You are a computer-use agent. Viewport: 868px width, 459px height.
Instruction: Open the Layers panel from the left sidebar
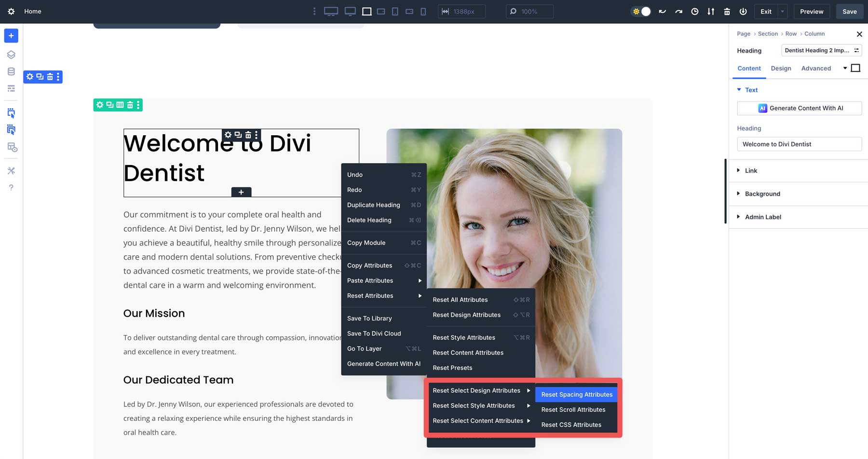click(x=11, y=55)
